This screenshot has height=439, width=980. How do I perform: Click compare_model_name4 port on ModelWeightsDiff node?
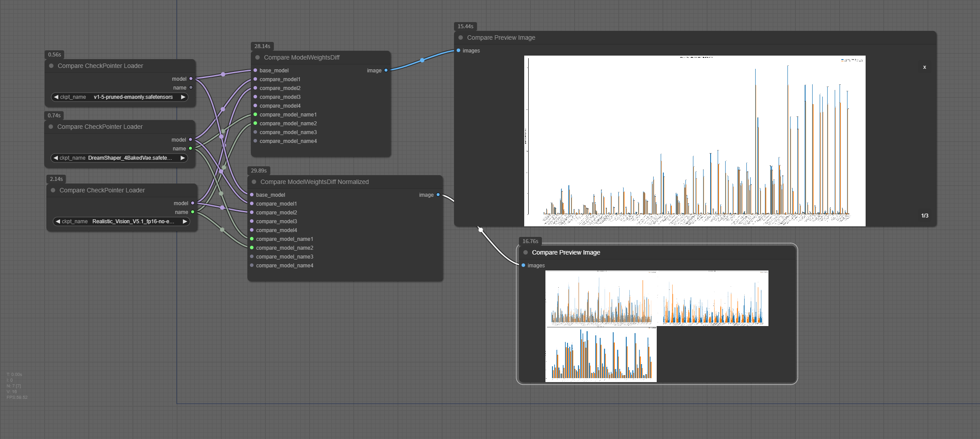[255, 141]
